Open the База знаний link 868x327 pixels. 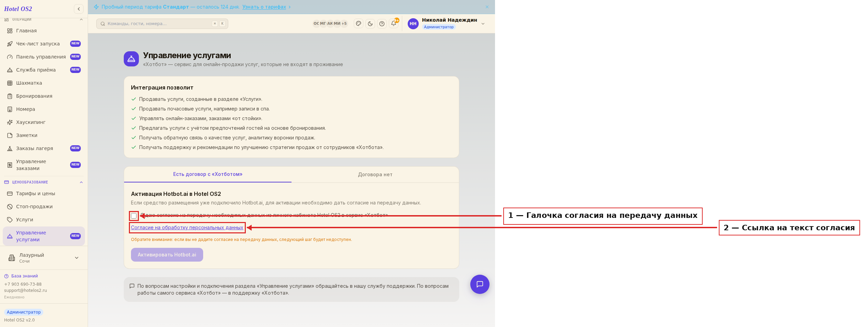pyautogui.click(x=24, y=276)
